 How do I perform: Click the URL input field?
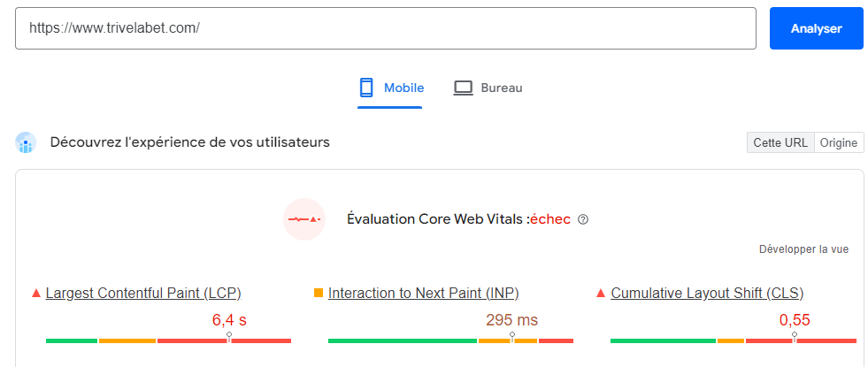(385, 28)
